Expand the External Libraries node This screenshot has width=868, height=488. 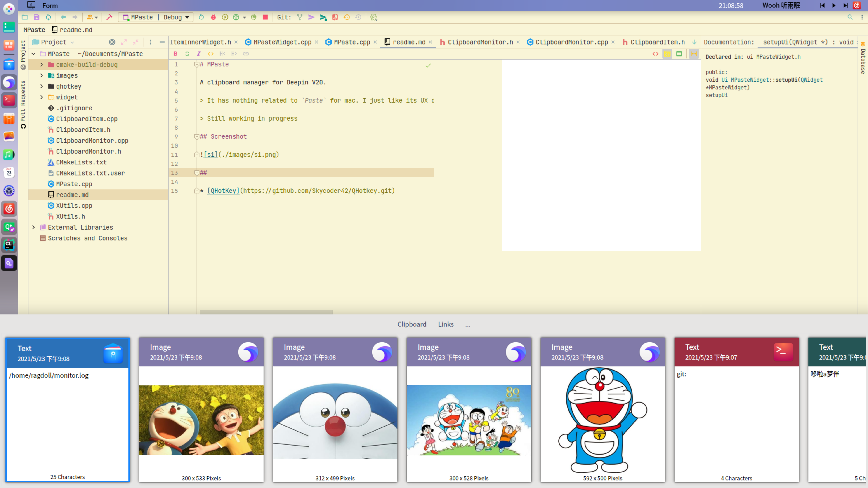point(33,227)
